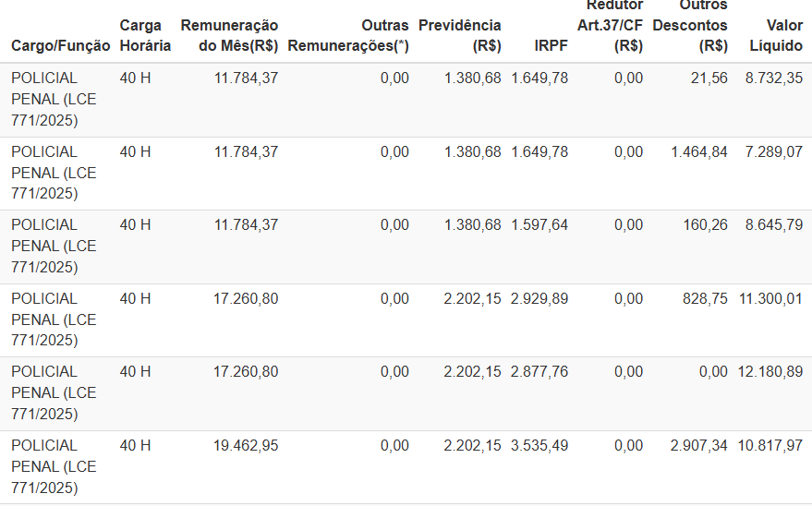Click the 21,56 discount value cell
The width and height of the screenshot is (812, 506).
coord(709,78)
